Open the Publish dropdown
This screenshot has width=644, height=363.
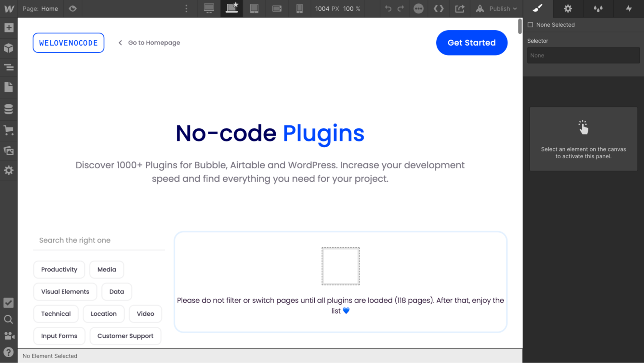(x=497, y=8)
